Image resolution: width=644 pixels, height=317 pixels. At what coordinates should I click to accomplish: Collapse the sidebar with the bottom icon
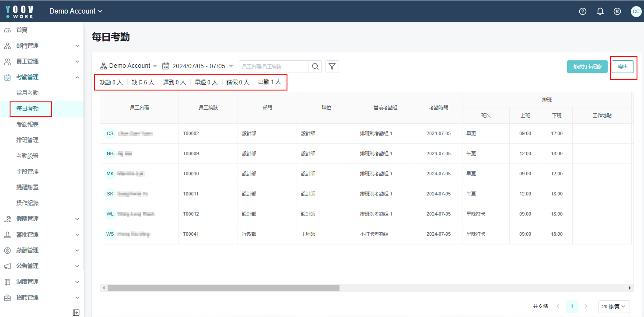[76, 312]
